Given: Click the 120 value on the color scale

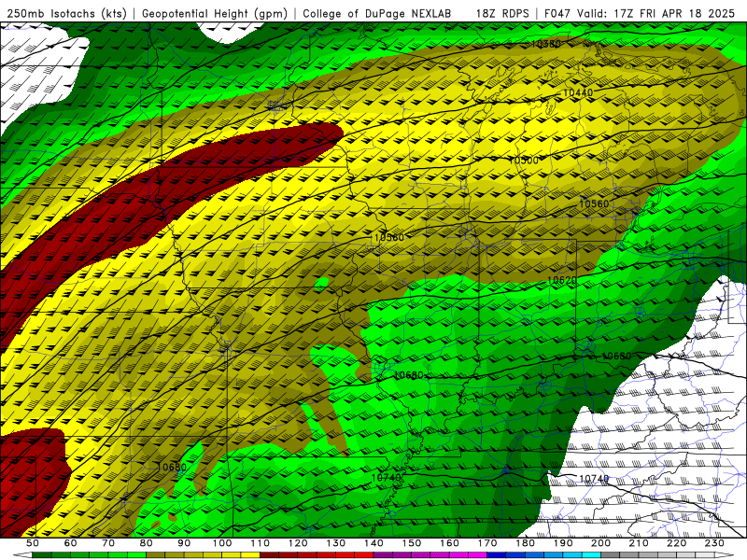Looking at the screenshot, I should [298, 543].
